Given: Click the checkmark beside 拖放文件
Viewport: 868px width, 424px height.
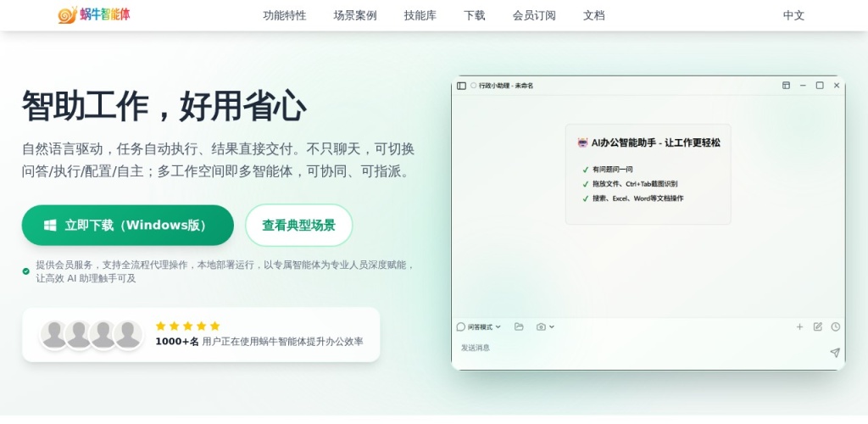Looking at the screenshot, I should (x=585, y=184).
